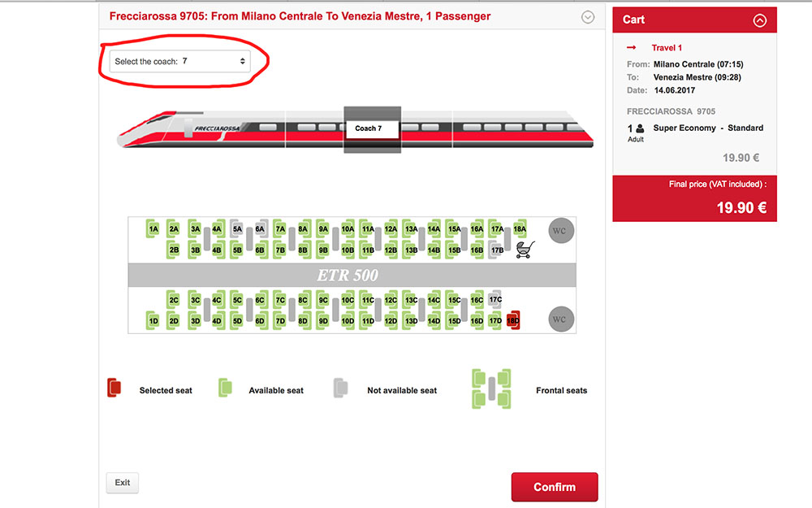The image size is (812, 508).
Task: Click the FRECCIAROSSA 9705 text in cart
Action: click(x=671, y=111)
